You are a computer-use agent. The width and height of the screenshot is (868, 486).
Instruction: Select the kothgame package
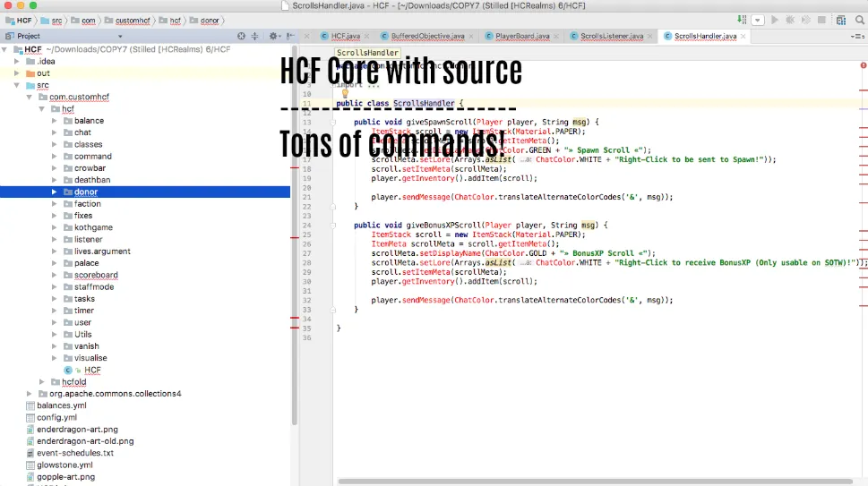tap(93, 227)
